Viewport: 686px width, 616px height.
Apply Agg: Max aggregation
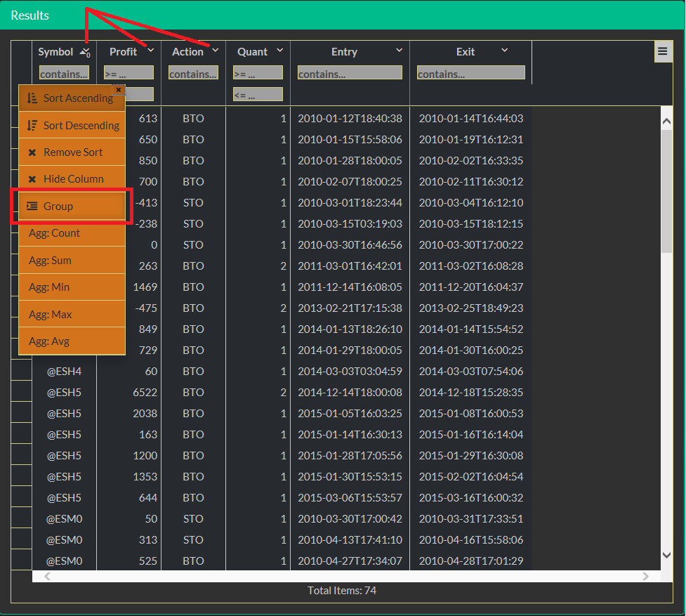point(72,314)
